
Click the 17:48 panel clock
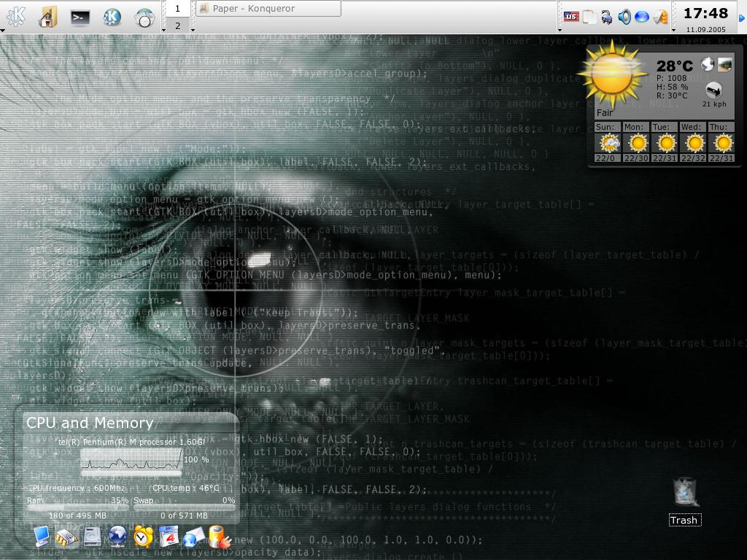705,13
